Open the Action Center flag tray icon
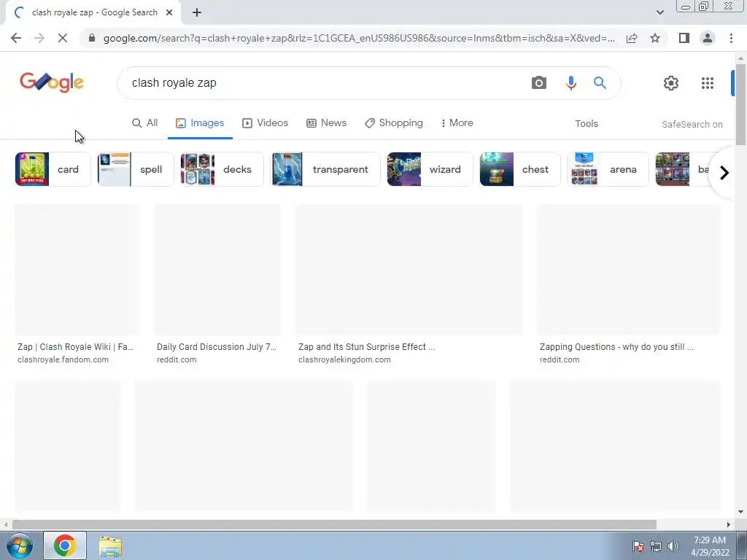This screenshot has width=747, height=560. [638, 546]
